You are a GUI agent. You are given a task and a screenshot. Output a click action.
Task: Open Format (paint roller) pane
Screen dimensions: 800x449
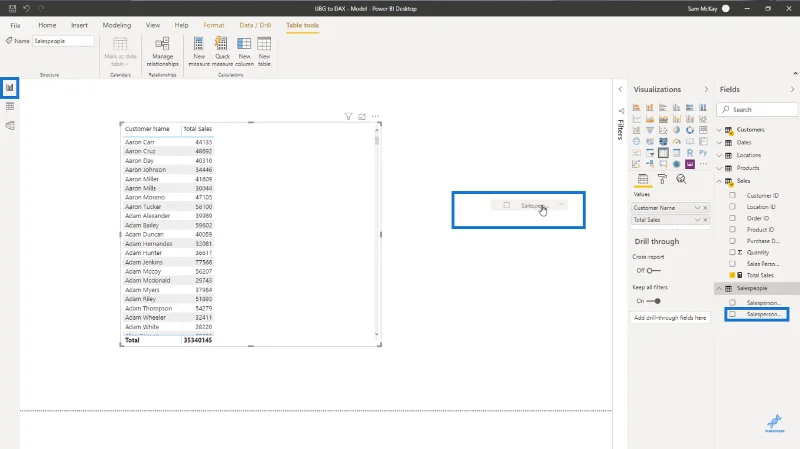click(x=662, y=179)
